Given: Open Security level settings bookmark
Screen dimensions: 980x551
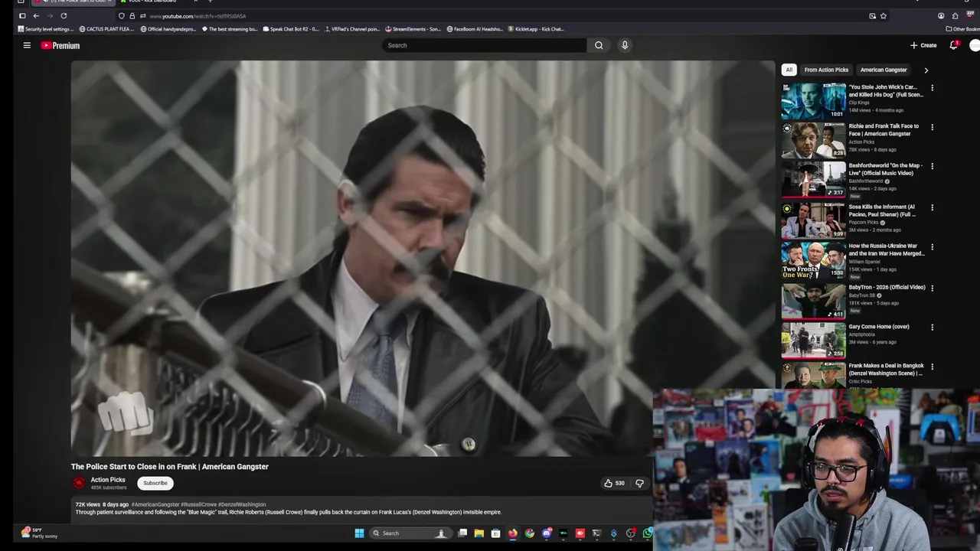Looking at the screenshot, I should 46,29.
